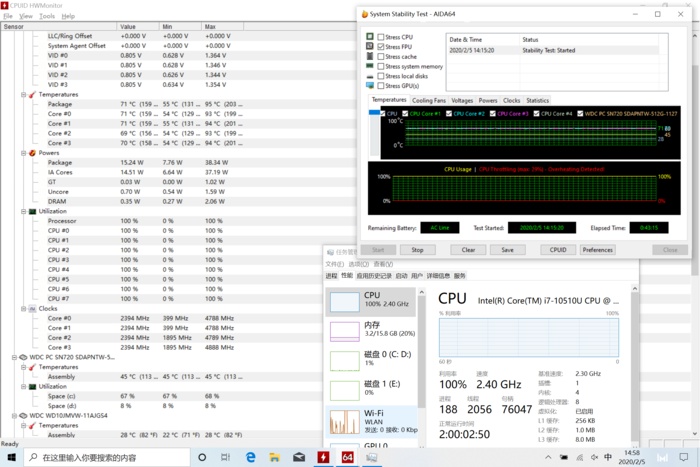This screenshot has width=700, height=467.
Task: Open the HWMonitor Help menu
Action: (68, 16)
